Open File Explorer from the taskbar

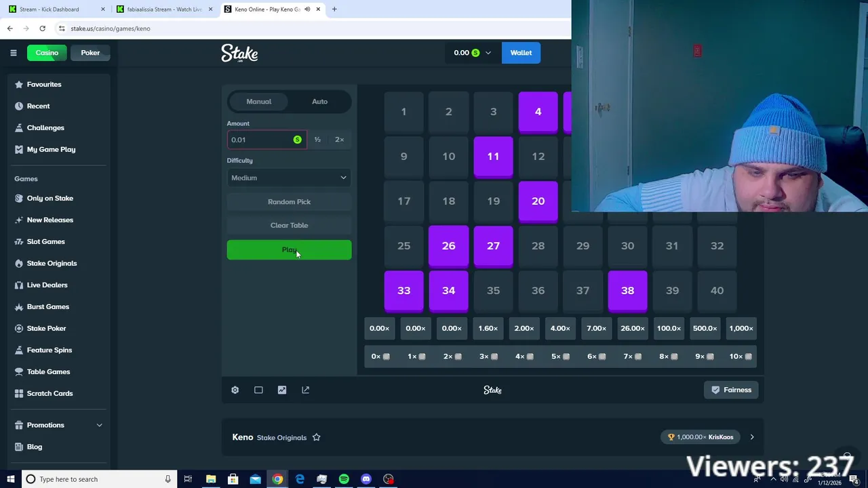pos(211,479)
